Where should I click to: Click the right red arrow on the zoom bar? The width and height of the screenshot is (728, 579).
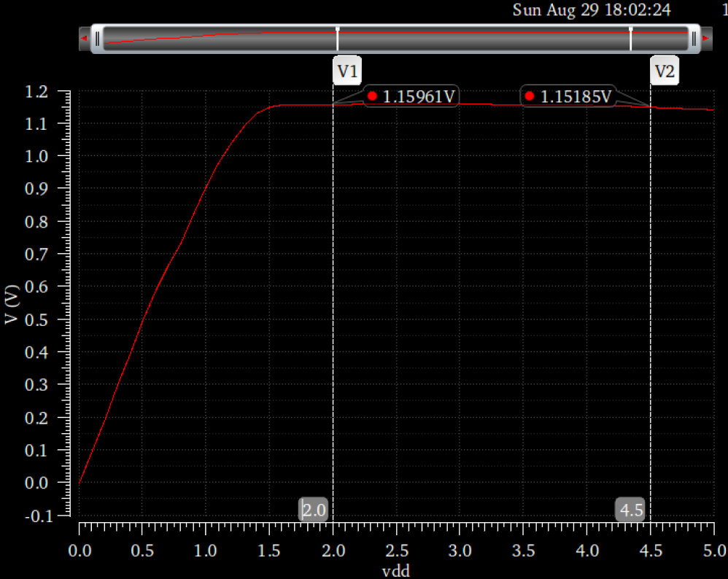pos(706,38)
